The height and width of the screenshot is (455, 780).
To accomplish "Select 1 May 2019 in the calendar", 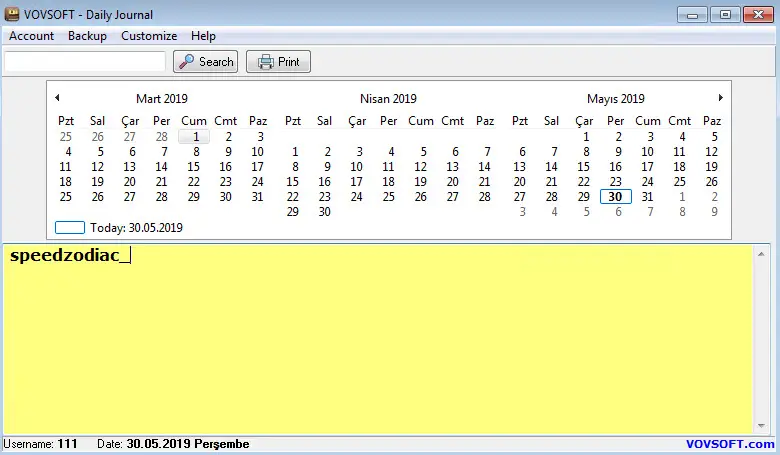I will (x=586, y=137).
